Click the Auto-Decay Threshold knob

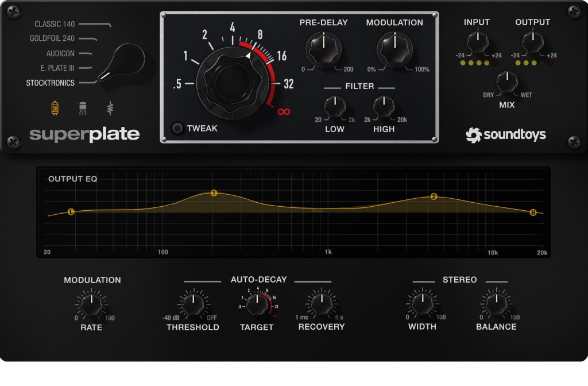coord(193,303)
